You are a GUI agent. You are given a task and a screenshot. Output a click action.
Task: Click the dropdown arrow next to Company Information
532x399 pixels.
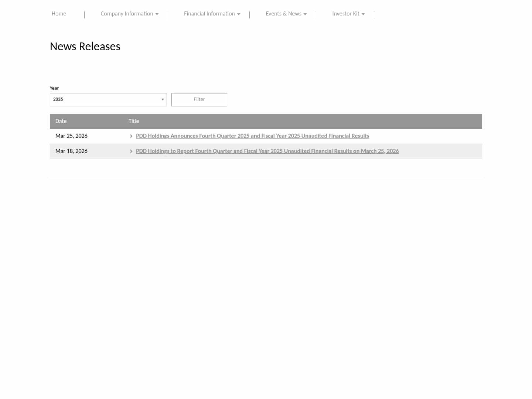point(157,14)
